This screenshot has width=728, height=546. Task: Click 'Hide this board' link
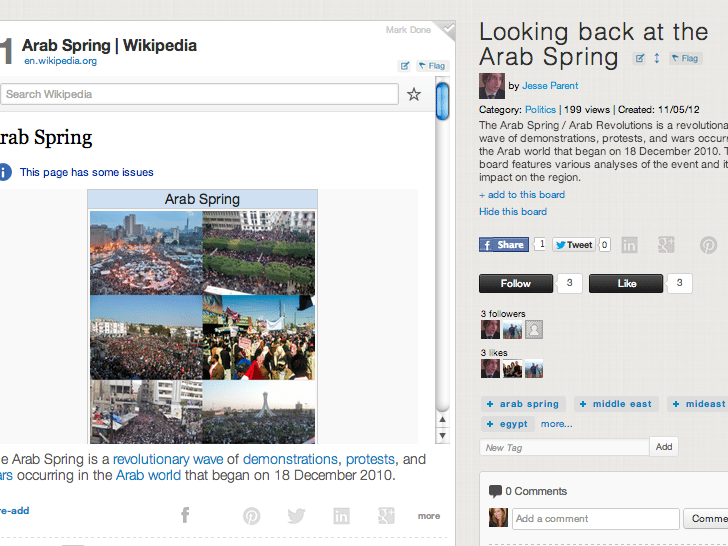(x=513, y=212)
